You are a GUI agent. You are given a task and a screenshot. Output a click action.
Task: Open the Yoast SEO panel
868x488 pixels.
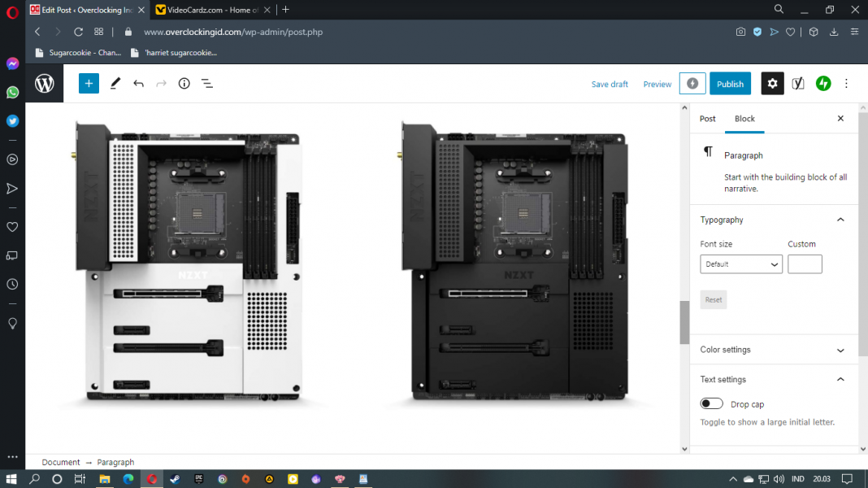[797, 84]
